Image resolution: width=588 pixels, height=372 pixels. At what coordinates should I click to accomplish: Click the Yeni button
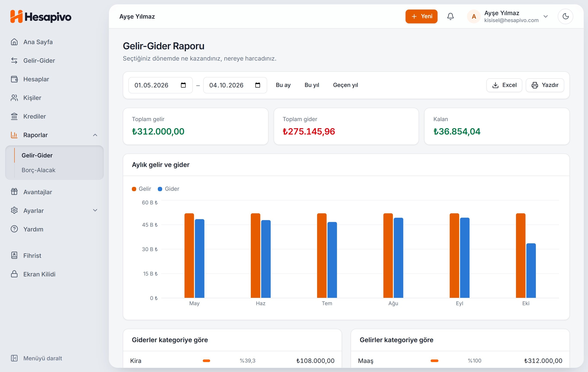pyautogui.click(x=421, y=16)
